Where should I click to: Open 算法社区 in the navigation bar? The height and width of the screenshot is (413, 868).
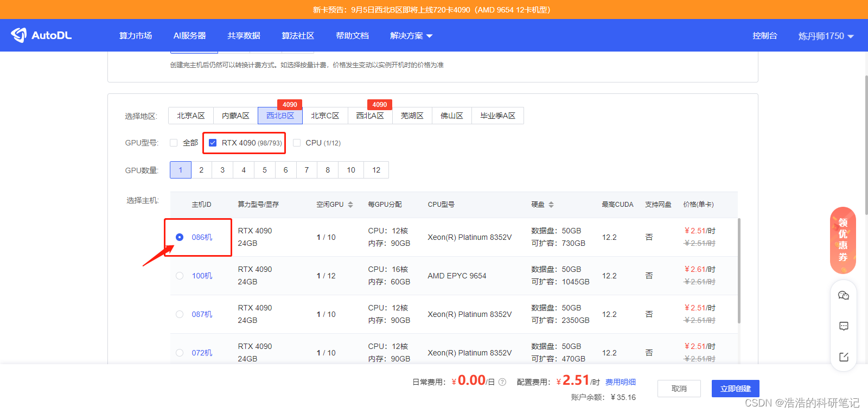[298, 36]
